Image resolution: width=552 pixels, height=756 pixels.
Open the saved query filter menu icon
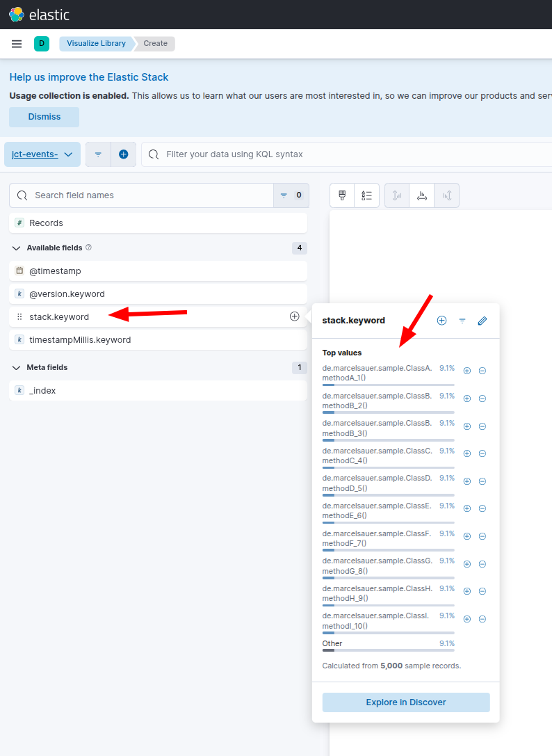coord(98,154)
